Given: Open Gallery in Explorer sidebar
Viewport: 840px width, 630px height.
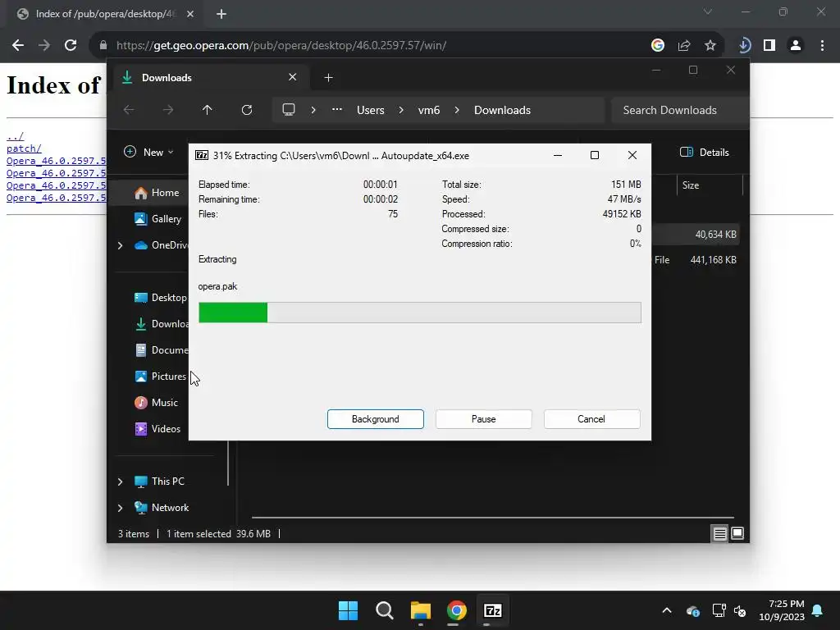Looking at the screenshot, I should [x=158, y=218].
